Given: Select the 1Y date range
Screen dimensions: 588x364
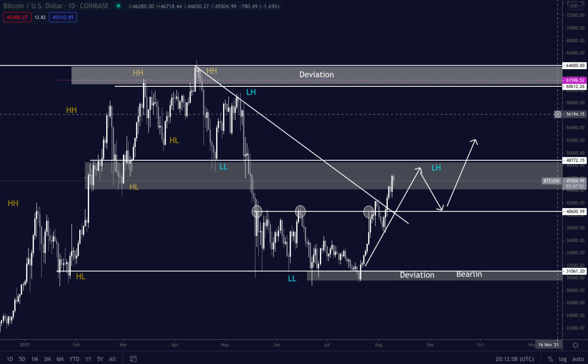Looking at the screenshot, I should 88,359.
